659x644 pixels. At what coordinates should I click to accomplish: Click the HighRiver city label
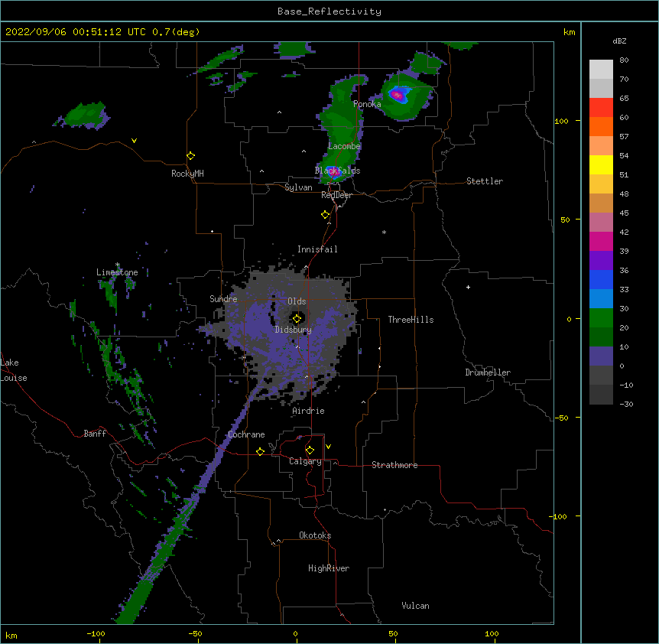pyautogui.click(x=329, y=568)
